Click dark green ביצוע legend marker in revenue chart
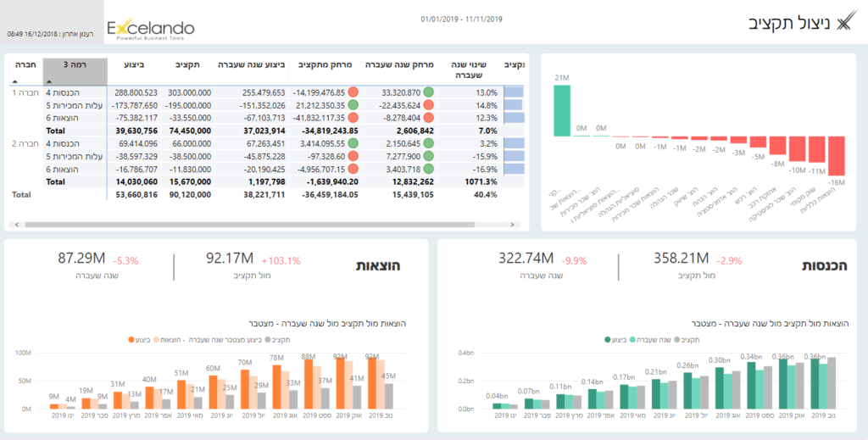Viewport: 868px width, 440px height. pyautogui.click(x=609, y=338)
